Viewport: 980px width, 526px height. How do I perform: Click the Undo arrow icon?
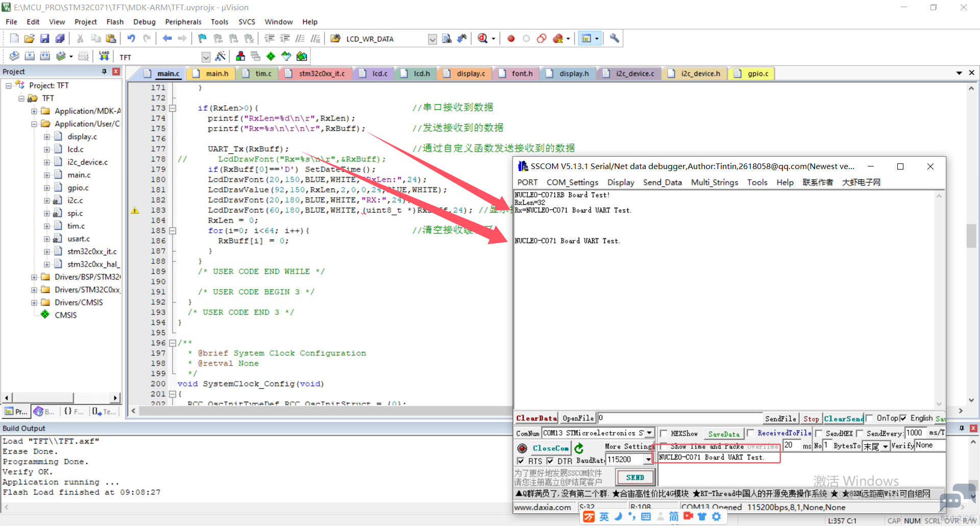pos(131,38)
